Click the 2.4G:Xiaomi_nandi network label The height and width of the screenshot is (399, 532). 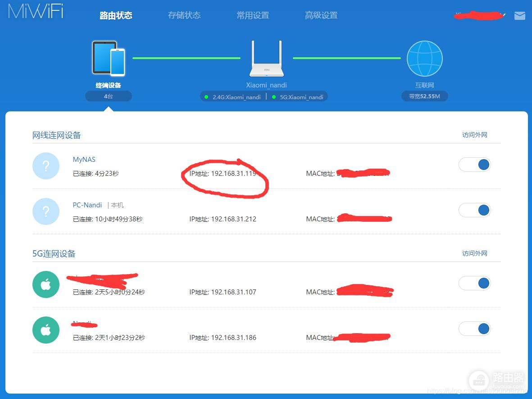[236, 96]
